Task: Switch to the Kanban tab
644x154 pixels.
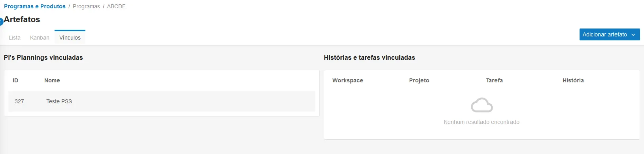Action: coord(40,38)
